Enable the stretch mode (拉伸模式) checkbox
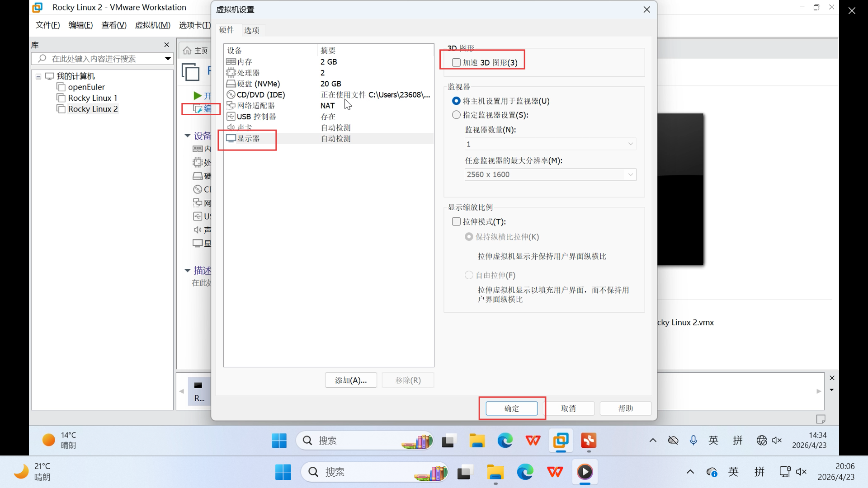This screenshot has height=488, width=868. click(456, 221)
